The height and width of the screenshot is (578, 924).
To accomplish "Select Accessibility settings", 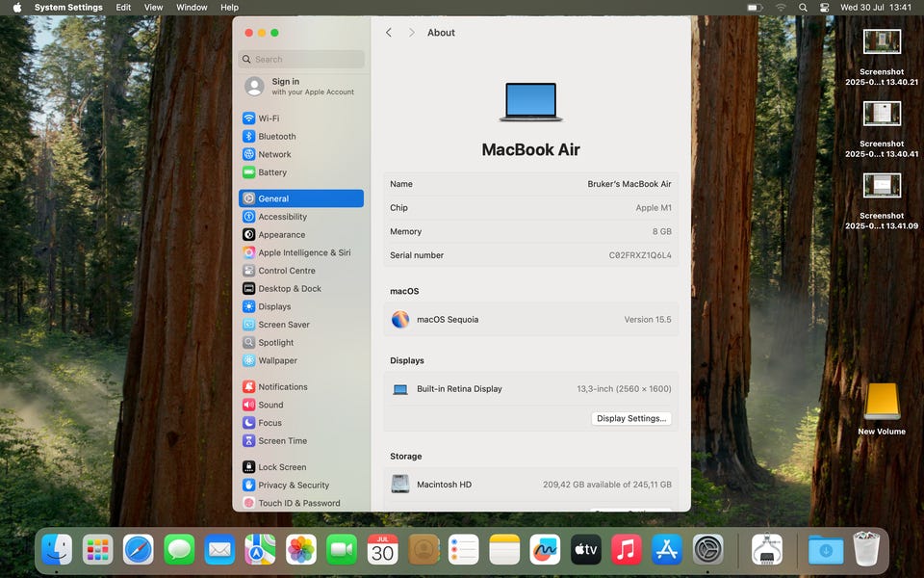I will [x=282, y=217].
